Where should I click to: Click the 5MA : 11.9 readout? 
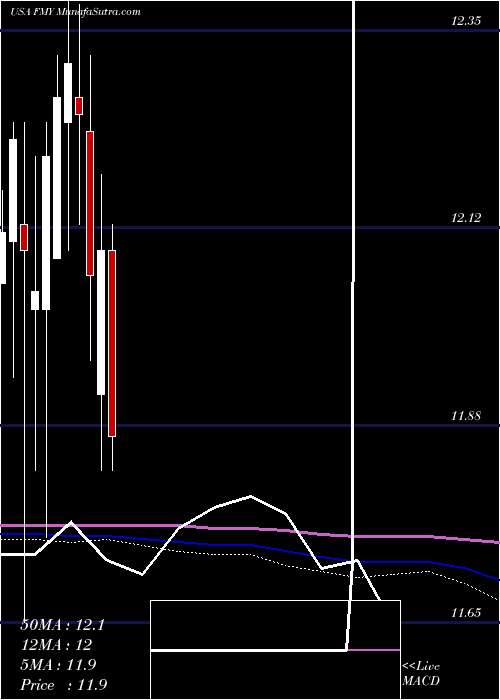(x=58, y=665)
